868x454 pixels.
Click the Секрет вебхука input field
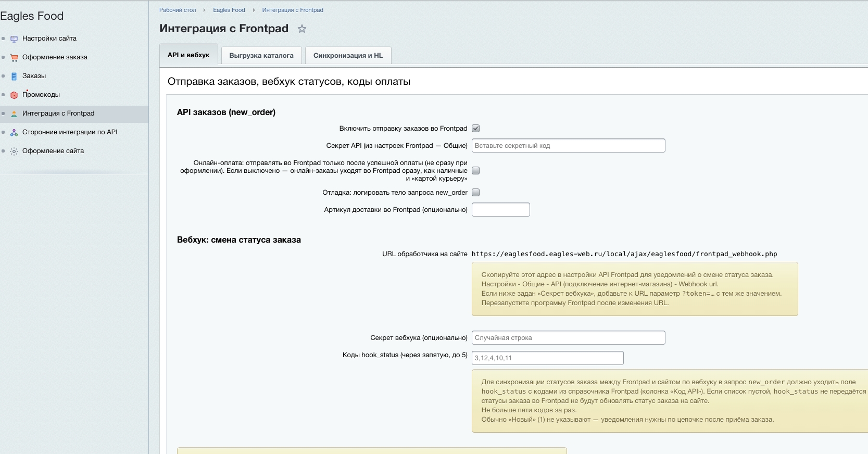click(x=569, y=338)
